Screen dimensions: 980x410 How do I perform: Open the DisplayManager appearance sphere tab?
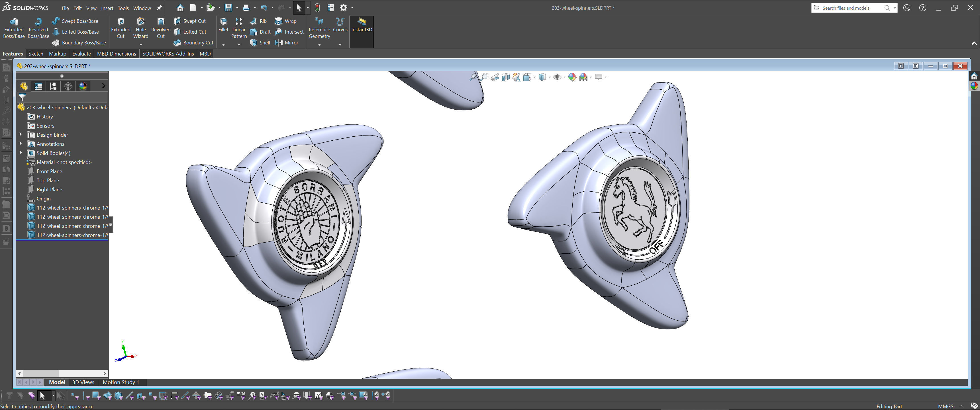[x=83, y=86]
